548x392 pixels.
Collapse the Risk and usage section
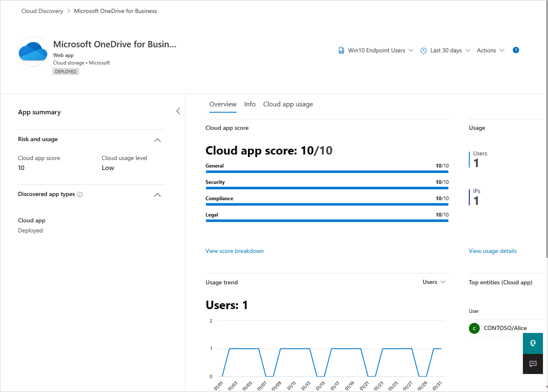[x=157, y=140]
